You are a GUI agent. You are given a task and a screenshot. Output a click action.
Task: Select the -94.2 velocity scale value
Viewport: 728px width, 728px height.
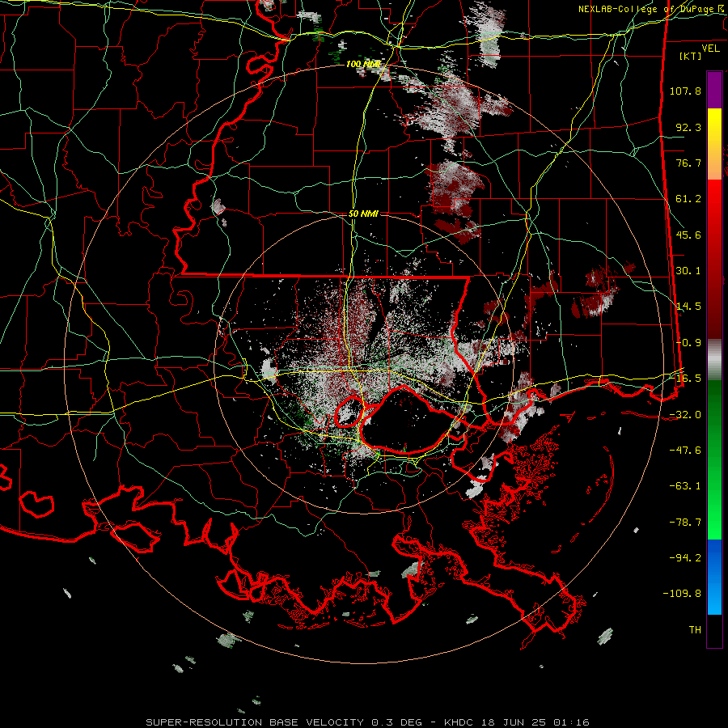click(x=685, y=558)
